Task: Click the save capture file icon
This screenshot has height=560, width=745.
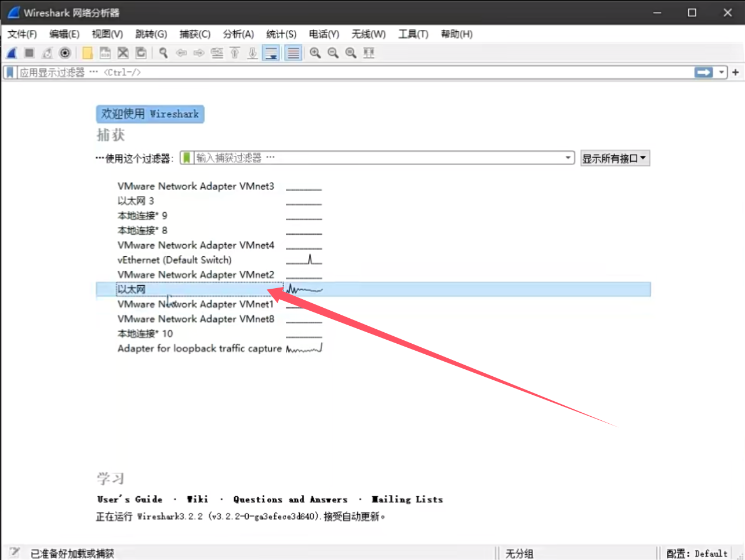Action: pos(105,53)
